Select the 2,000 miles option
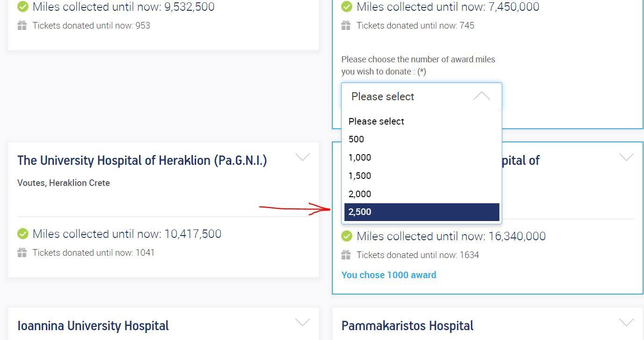The width and height of the screenshot is (644, 340). (359, 194)
